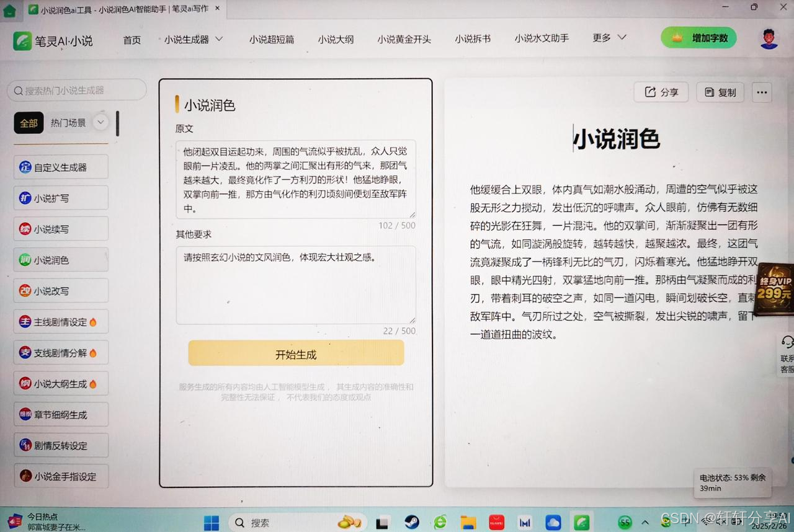794x532 pixels.
Task: Open the blue cloud app in taskbar
Action: pos(553,522)
